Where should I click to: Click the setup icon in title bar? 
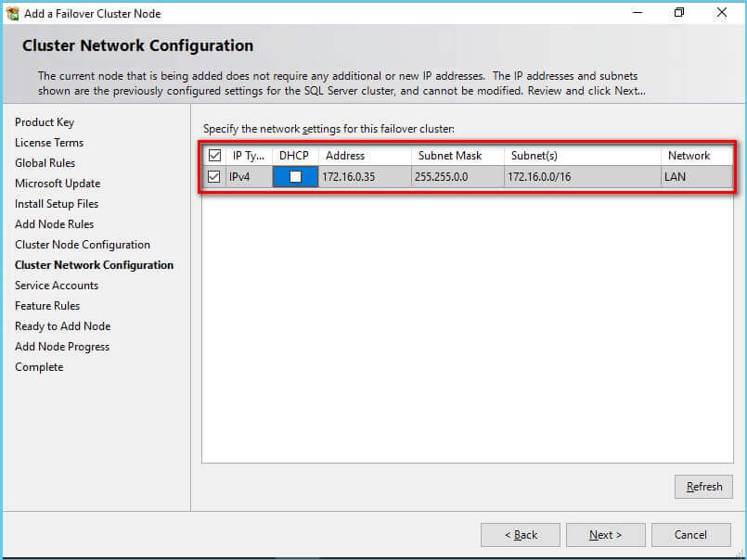click(12, 13)
